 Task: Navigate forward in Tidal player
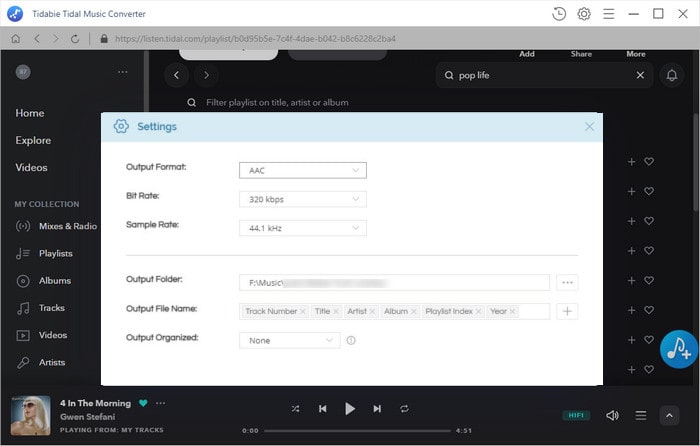point(206,75)
